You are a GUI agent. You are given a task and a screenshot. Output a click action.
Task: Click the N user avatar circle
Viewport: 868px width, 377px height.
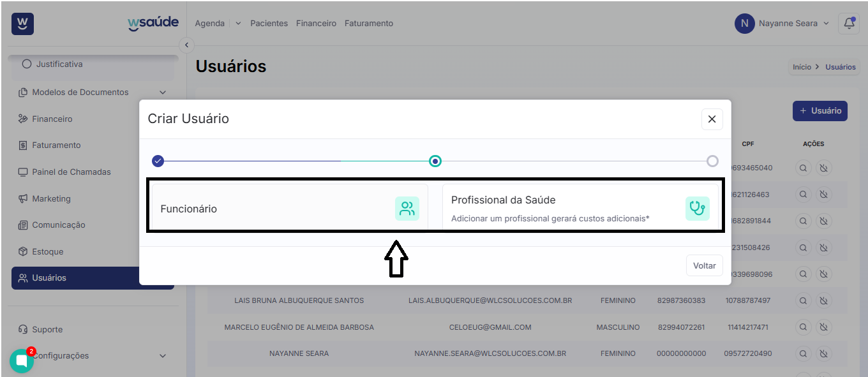745,24
